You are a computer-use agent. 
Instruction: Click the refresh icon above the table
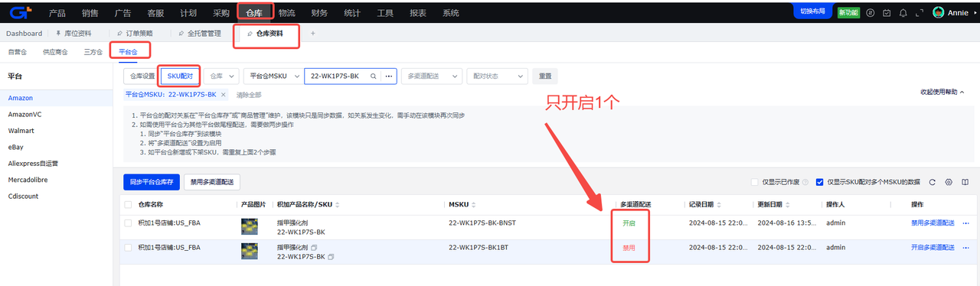[x=932, y=182]
